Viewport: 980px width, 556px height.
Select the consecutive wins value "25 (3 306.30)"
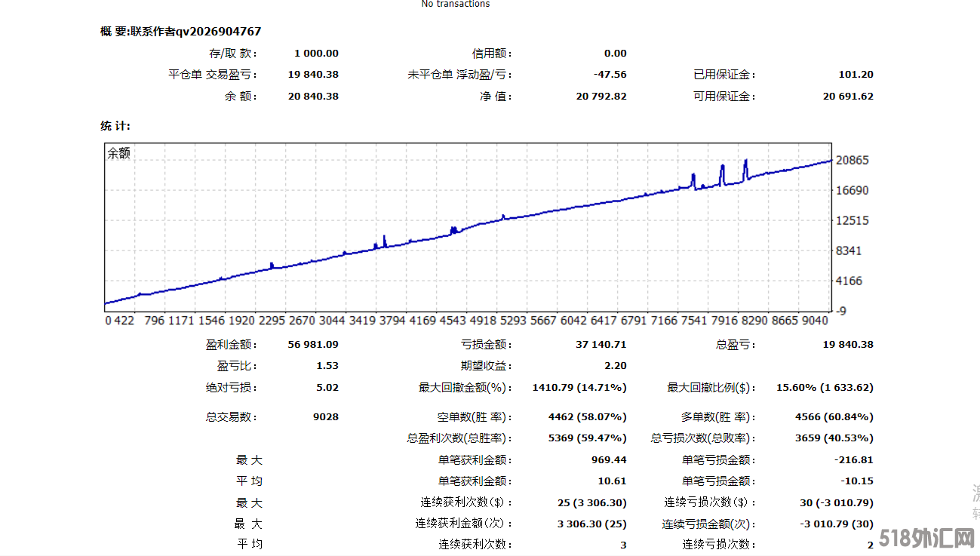[591, 503]
